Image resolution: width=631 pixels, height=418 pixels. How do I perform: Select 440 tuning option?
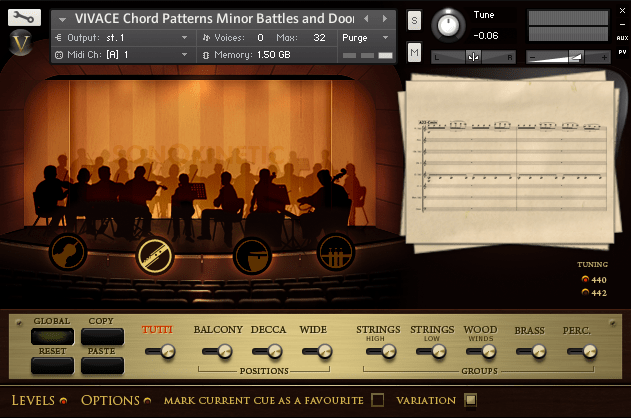(x=585, y=279)
